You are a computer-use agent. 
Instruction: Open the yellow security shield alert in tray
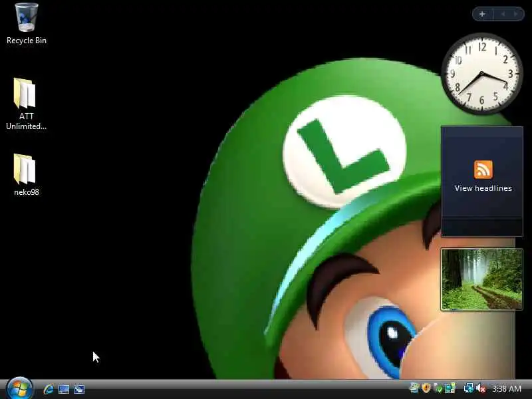[426, 388]
